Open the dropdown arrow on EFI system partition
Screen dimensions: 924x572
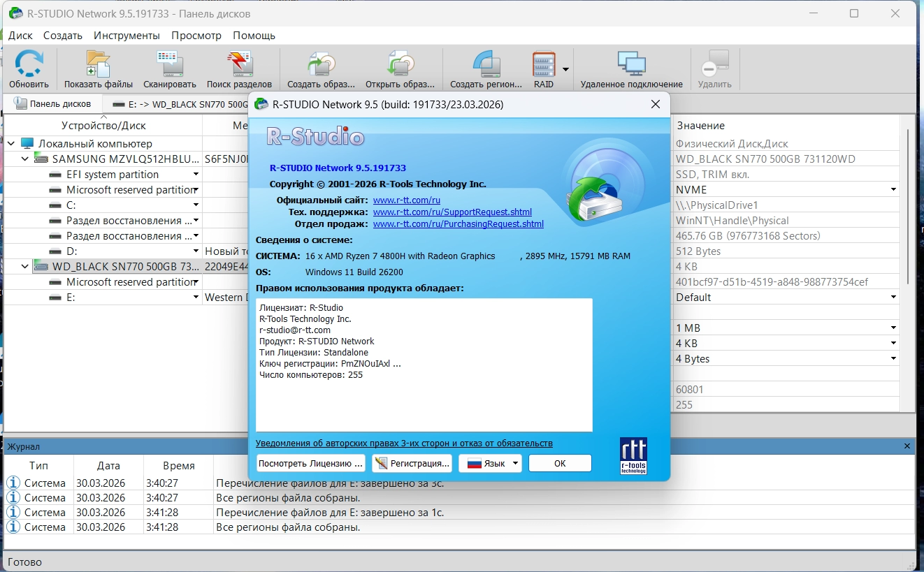tap(196, 174)
